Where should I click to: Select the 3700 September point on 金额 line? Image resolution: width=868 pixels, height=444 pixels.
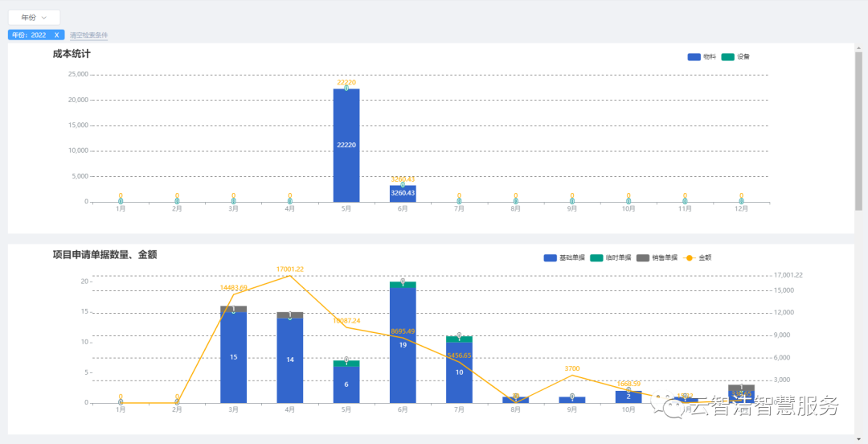[571, 375]
